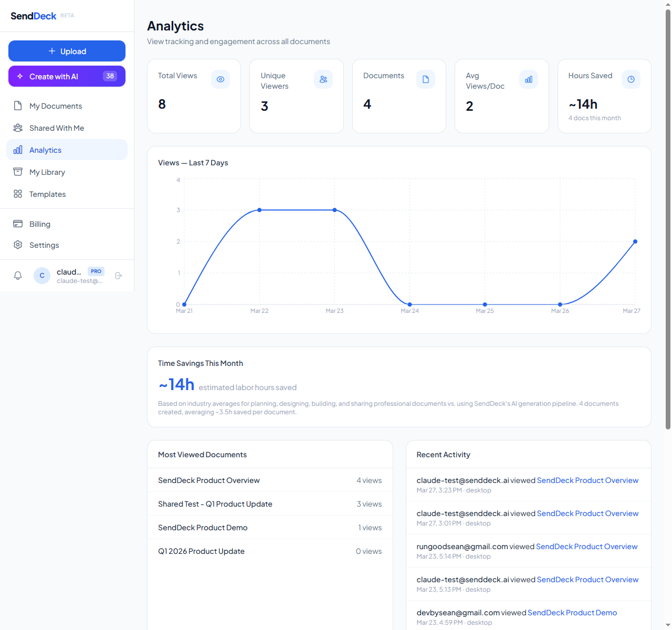672x630 pixels.
Task: Click the SendDeck logo
Action: tap(33, 16)
